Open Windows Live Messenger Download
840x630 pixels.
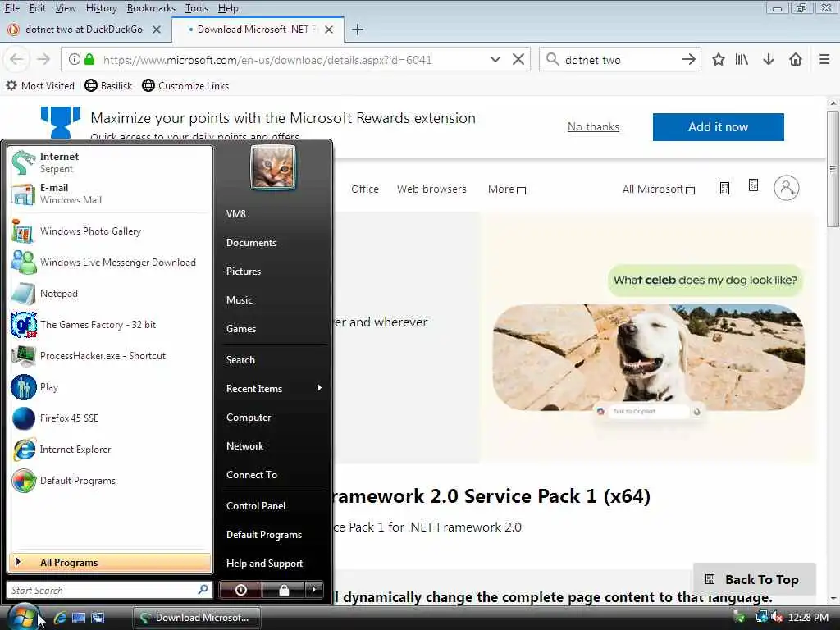pyautogui.click(x=110, y=262)
